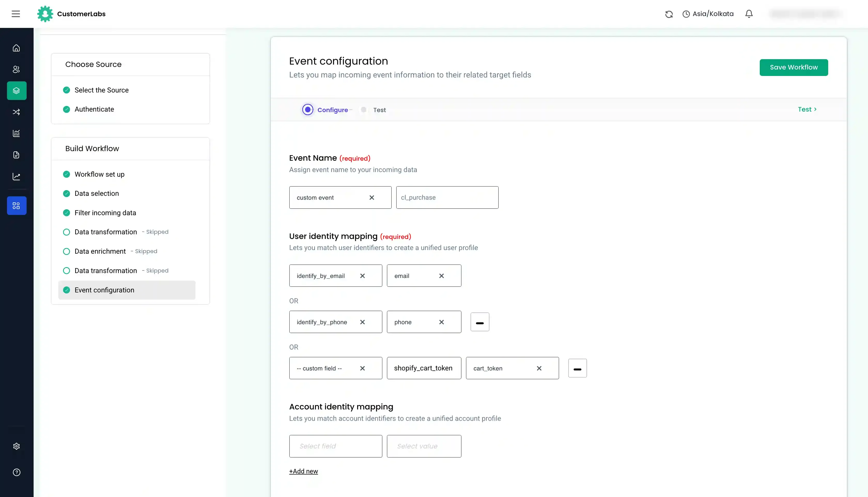868x497 pixels.
Task: Open the email value dropdown
Action: click(x=424, y=276)
